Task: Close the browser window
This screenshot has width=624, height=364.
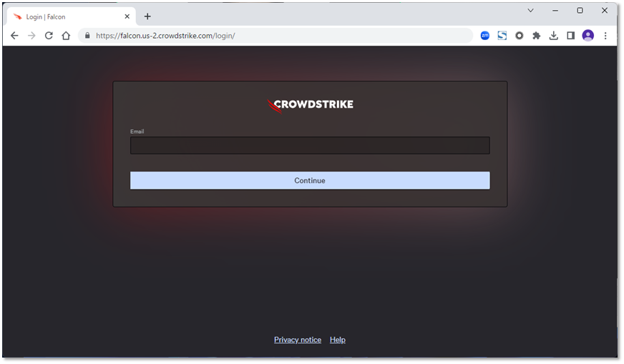Action: (x=605, y=11)
